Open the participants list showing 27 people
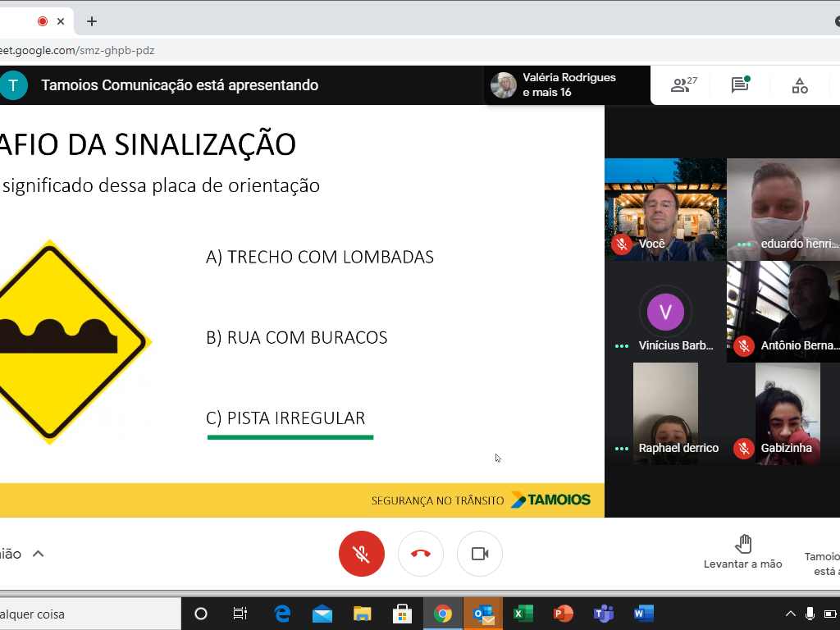Screen dimensions: 840x630 pyautogui.click(x=682, y=85)
